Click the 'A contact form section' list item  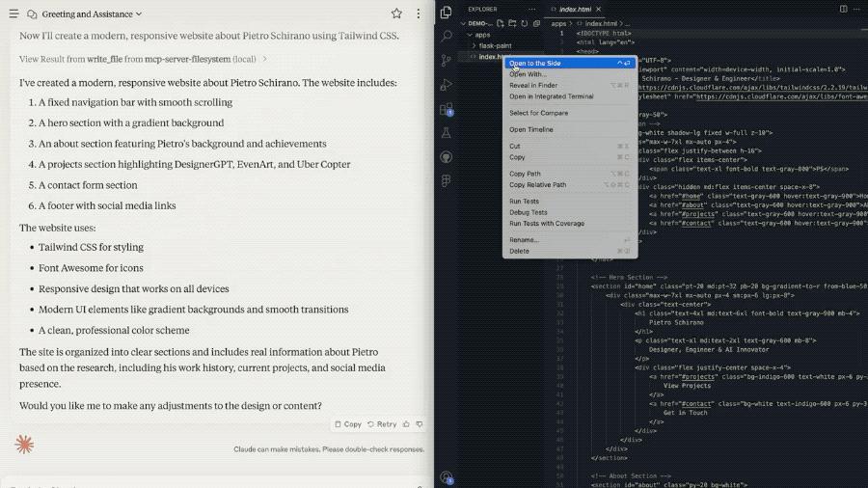[x=88, y=185]
